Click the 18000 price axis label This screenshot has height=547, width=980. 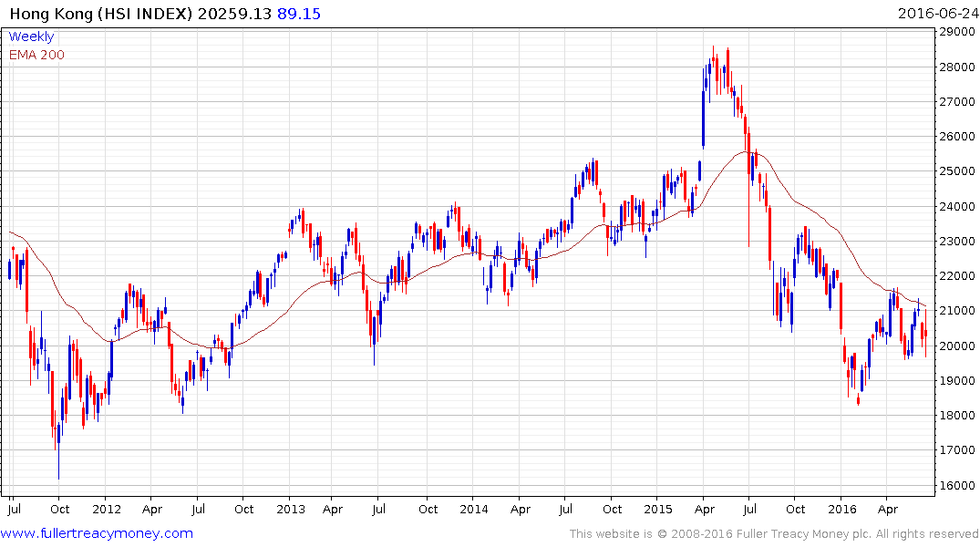[x=957, y=415]
